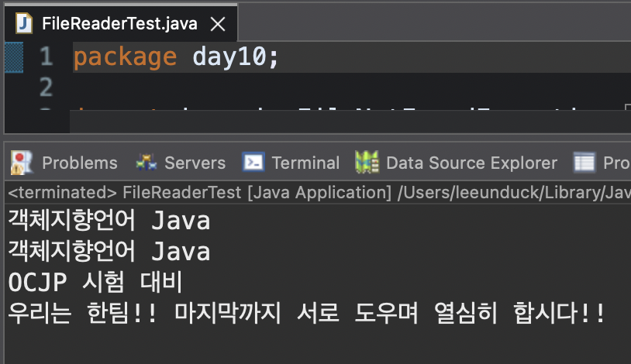631x364 pixels.
Task: Click the first console line '객체지향언어 Java'
Action: pyautogui.click(x=109, y=221)
